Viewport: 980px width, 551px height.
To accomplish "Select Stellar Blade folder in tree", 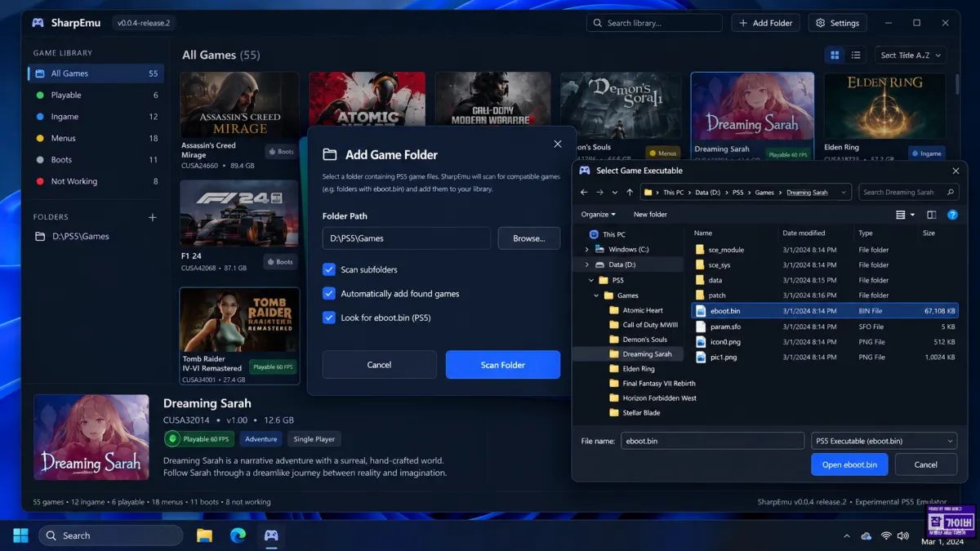I will (x=634, y=412).
